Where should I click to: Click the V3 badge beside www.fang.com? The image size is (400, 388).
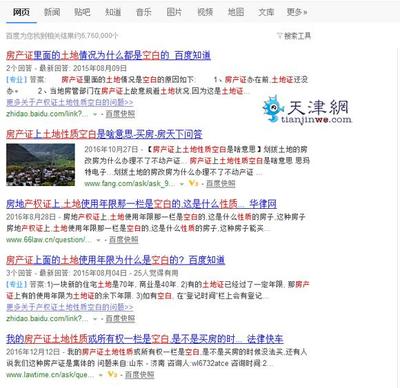pos(193,183)
